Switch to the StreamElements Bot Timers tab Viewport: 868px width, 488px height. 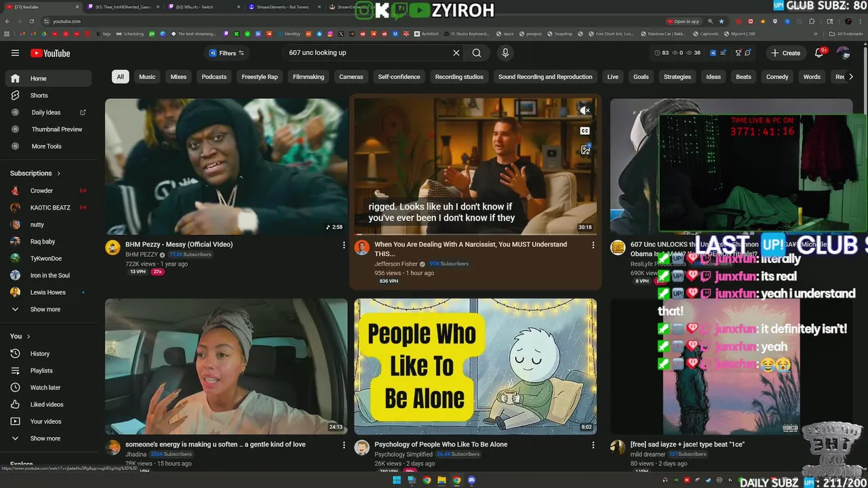tap(283, 7)
